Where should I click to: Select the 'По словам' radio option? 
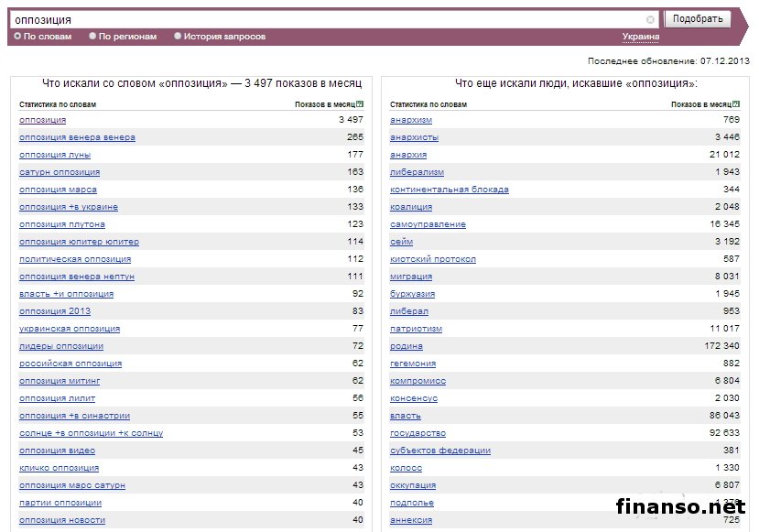(x=17, y=37)
